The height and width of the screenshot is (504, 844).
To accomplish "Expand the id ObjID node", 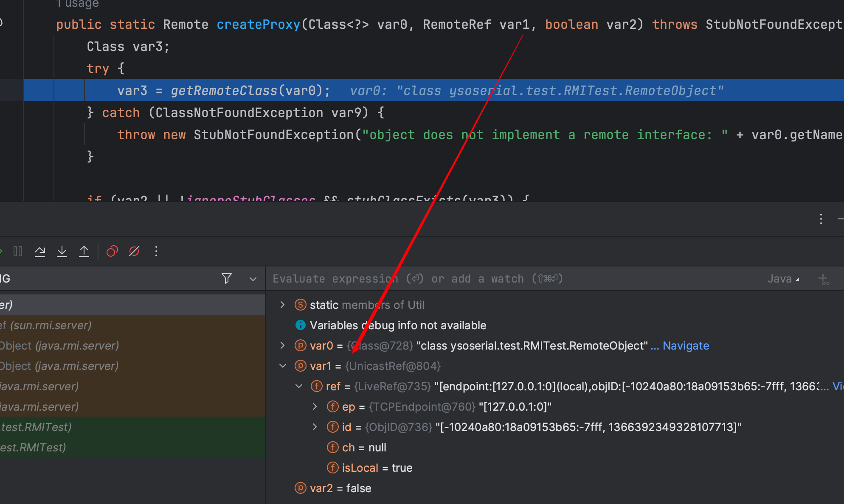I will pyautogui.click(x=315, y=427).
